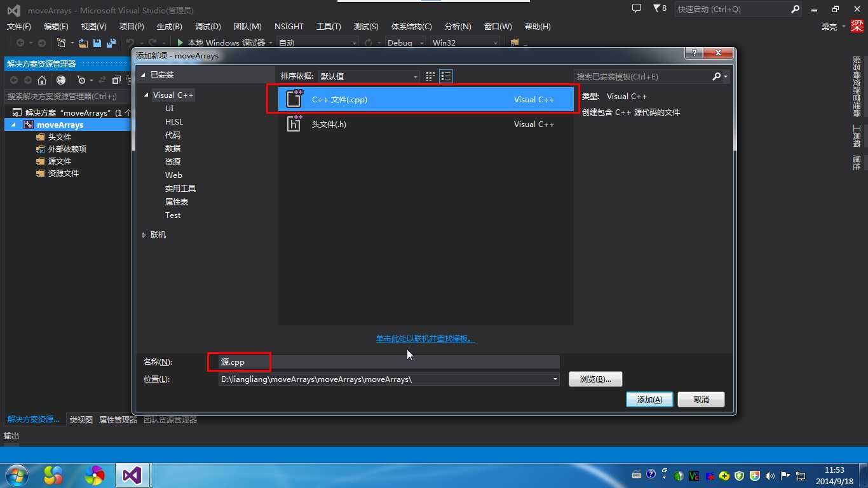Click the Save icon in main toolbar

pyautogui.click(x=97, y=43)
